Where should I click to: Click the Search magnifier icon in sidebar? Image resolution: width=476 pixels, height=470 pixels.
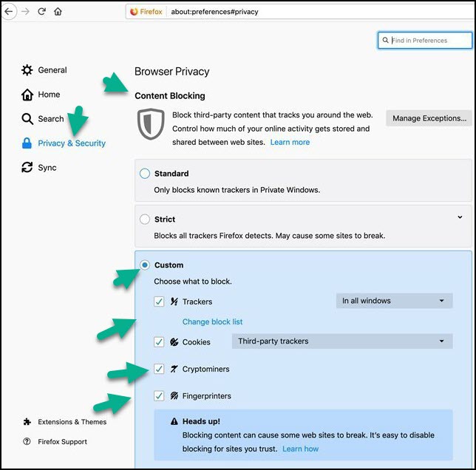pos(27,119)
